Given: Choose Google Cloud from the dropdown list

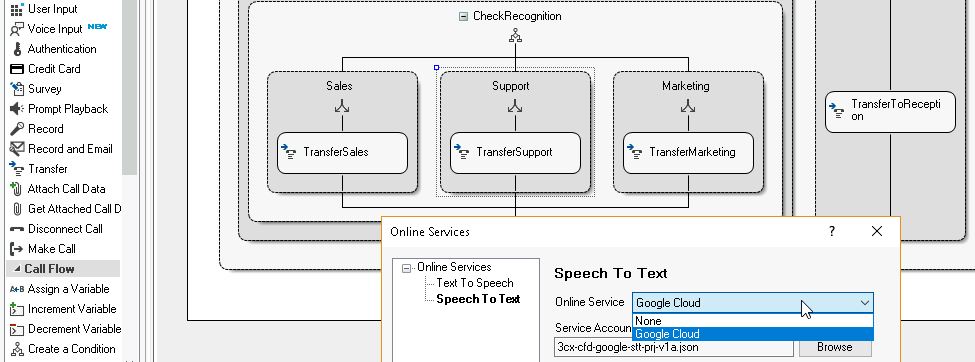Looking at the screenshot, I should pos(753,334).
